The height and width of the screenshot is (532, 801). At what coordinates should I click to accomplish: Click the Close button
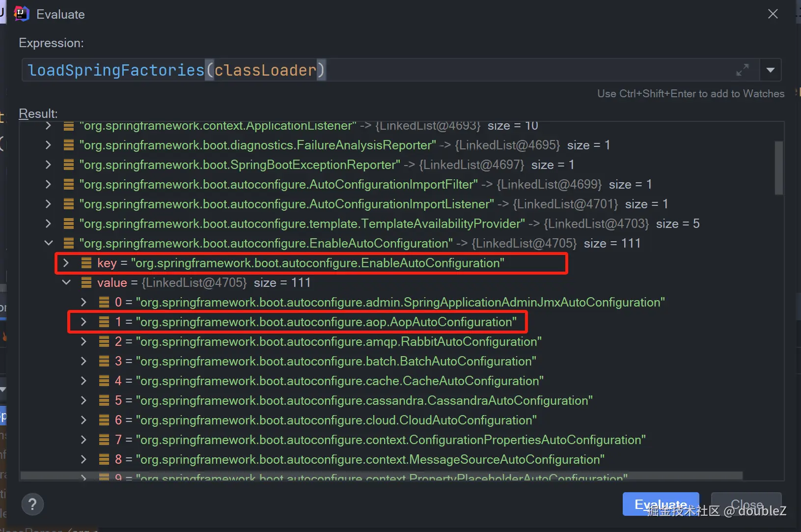[746, 504]
